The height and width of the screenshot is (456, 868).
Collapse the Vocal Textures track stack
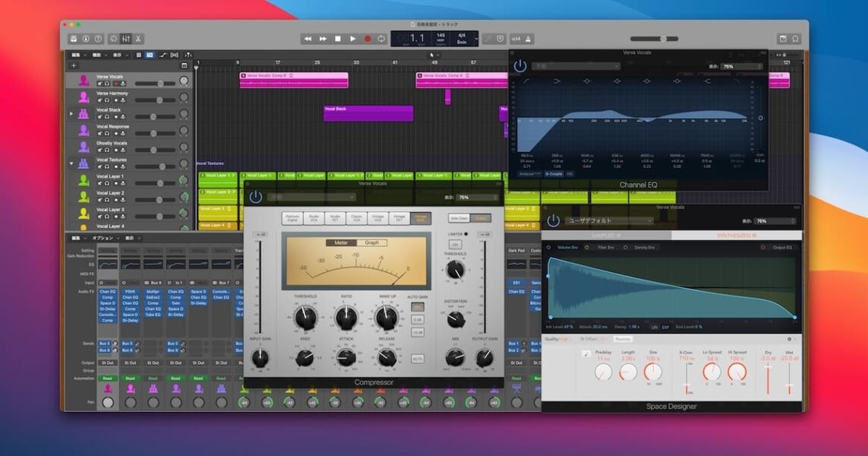click(71, 161)
